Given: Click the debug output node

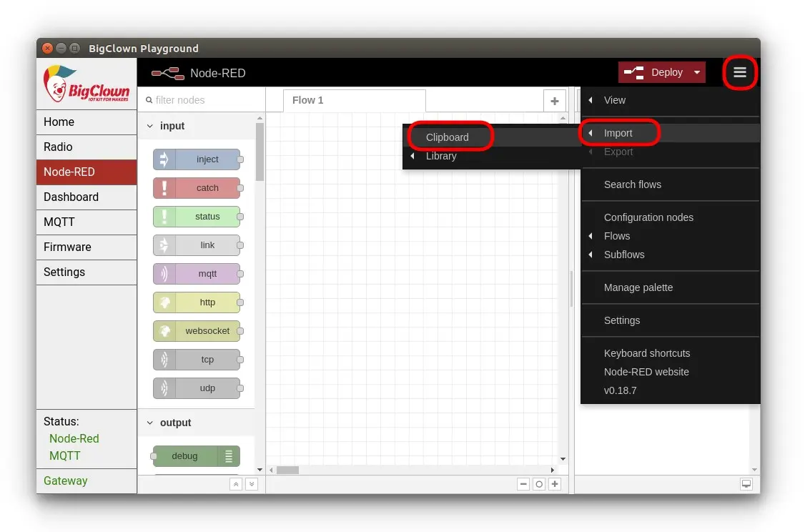Looking at the screenshot, I should [197, 456].
